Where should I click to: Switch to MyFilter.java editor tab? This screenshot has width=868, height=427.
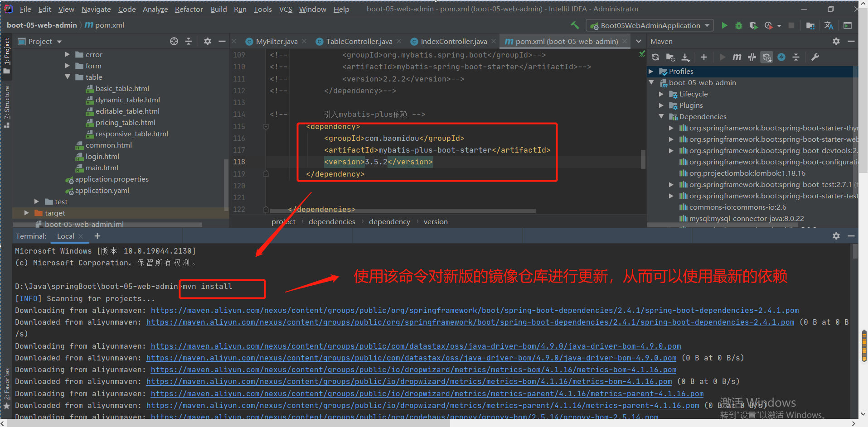pos(276,41)
